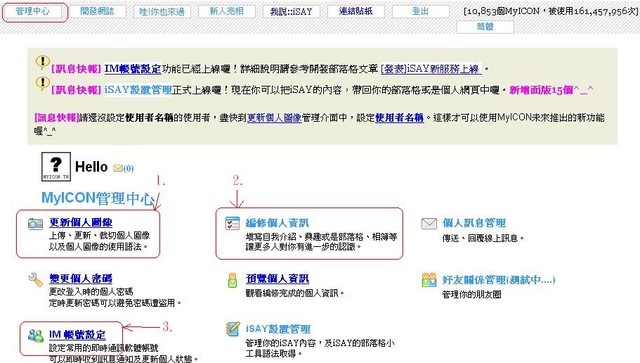The height and width of the screenshot is (363, 640).
Task: Open IM帳號設定 link in news banner
Action: point(133,69)
